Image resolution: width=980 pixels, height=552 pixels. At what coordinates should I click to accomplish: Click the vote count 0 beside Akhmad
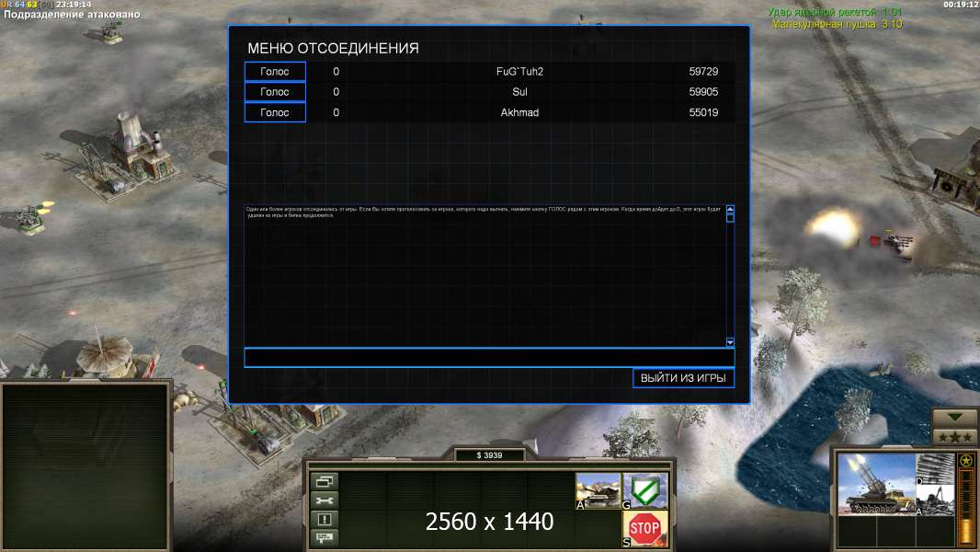(336, 112)
